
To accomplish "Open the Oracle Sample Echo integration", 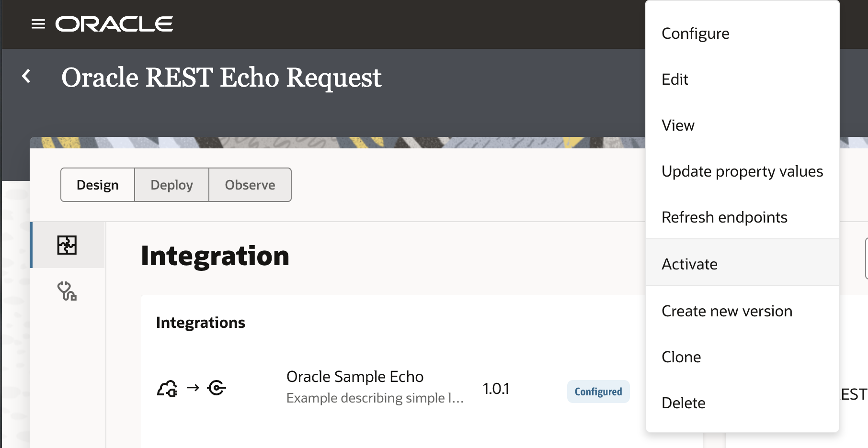I will [x=355, y=377].
